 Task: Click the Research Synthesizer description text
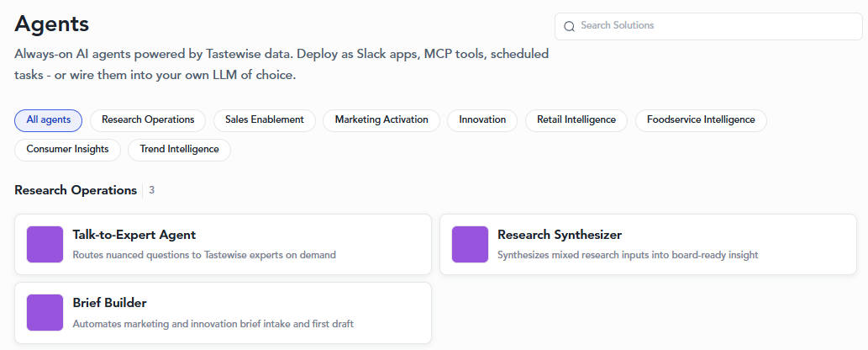(x=628, y=255)
